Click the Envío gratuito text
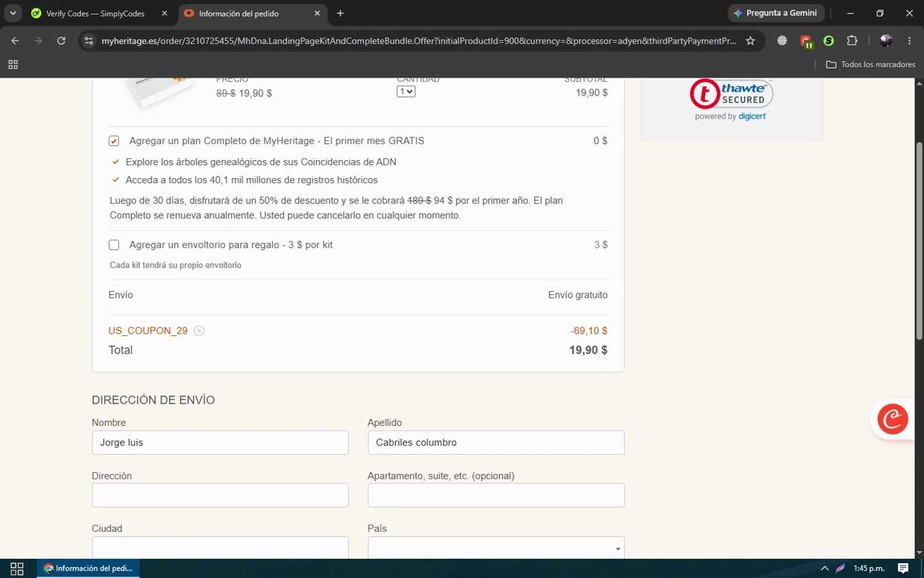924x578 pixels. pyautogui.click(x=578, y=295)
